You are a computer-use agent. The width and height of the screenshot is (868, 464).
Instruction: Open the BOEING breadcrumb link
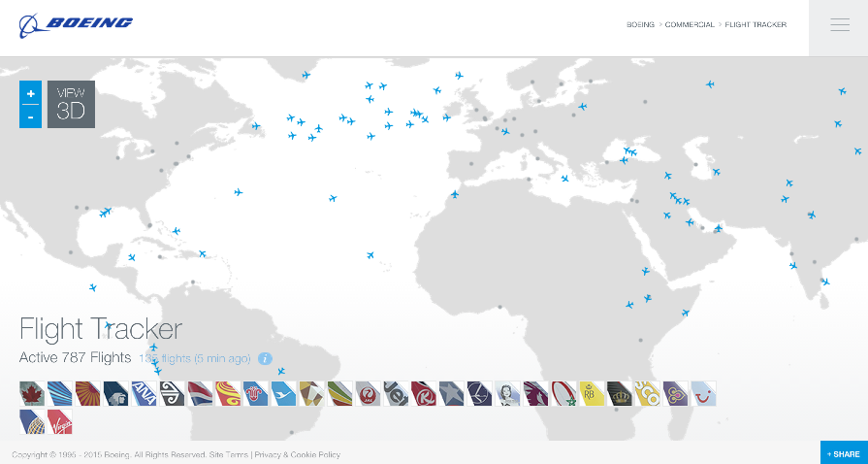coord(640,25)
